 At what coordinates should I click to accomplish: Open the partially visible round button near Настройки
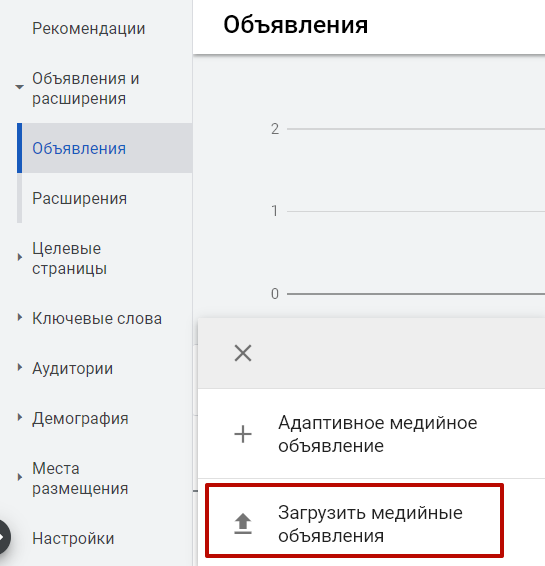[x=4, y=537]
